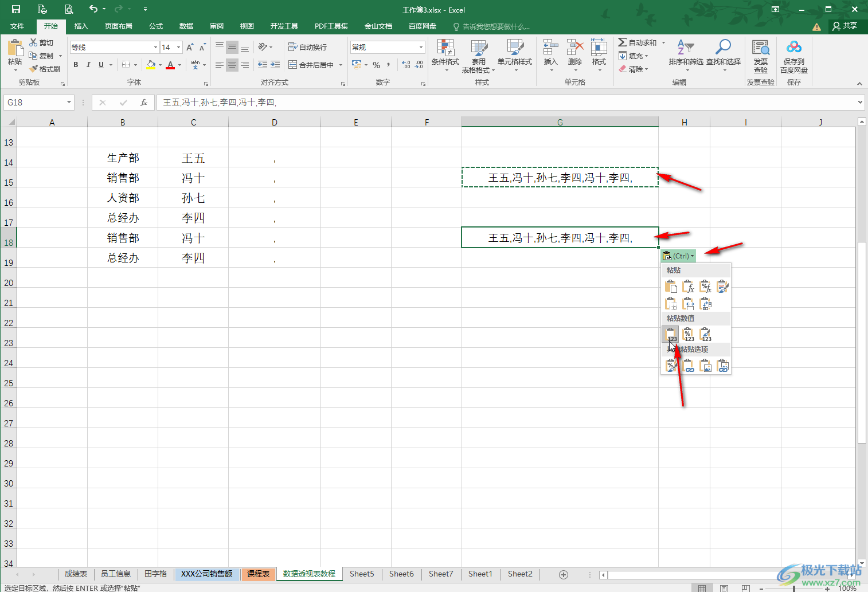Toggle center horizontal alignment
This screenshot has height=592, width=868.
[232, 65]
